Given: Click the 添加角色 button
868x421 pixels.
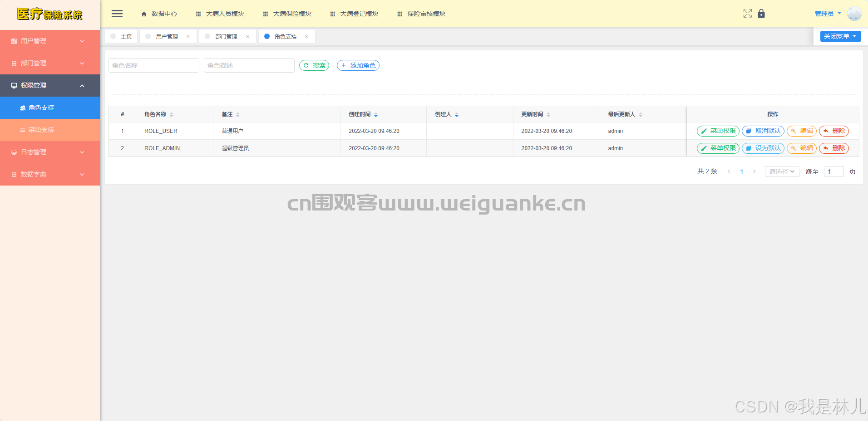Looking at the screenshot, I should [358, 65].
